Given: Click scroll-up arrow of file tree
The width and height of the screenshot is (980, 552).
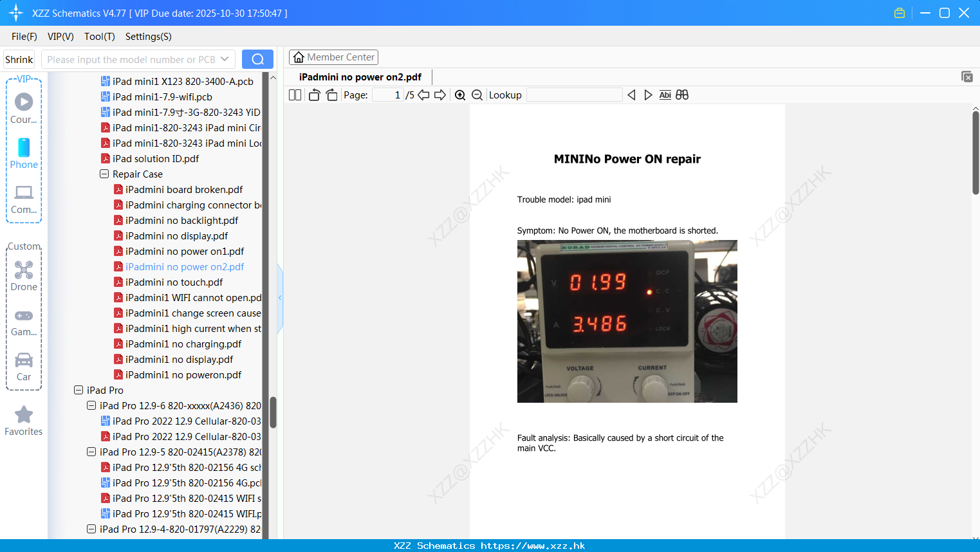Looking at the screenshot, I should [273, 77].
